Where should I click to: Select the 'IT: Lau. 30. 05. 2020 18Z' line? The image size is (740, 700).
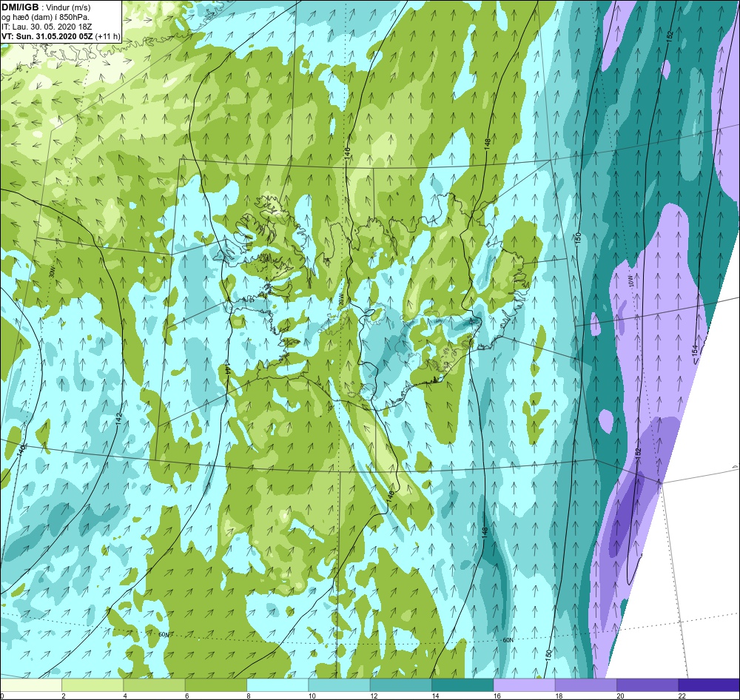click(46, 27)
